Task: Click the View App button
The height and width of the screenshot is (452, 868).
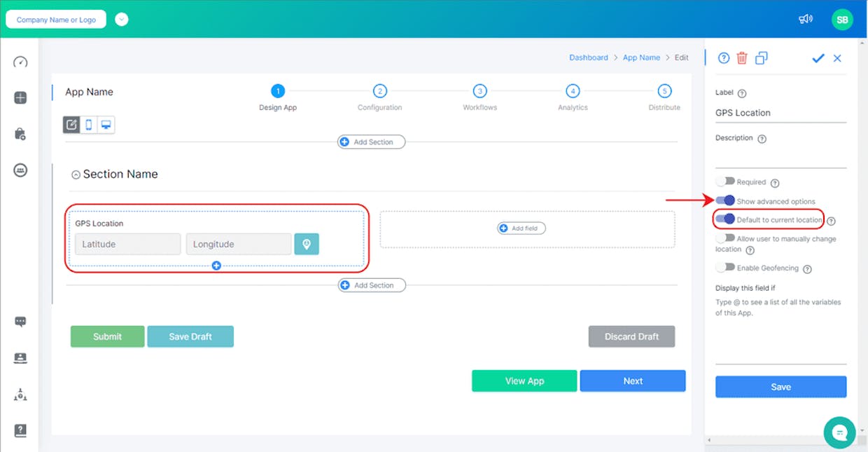Action: 524,381
